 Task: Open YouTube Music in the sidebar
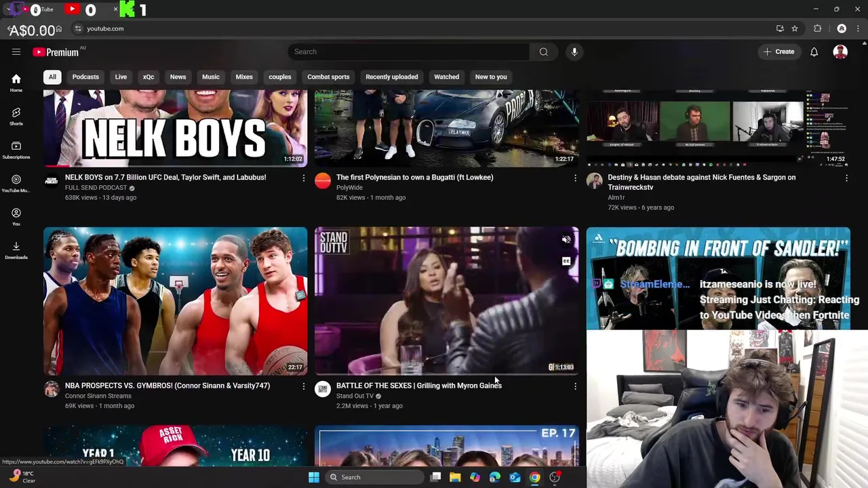(16, 184)
